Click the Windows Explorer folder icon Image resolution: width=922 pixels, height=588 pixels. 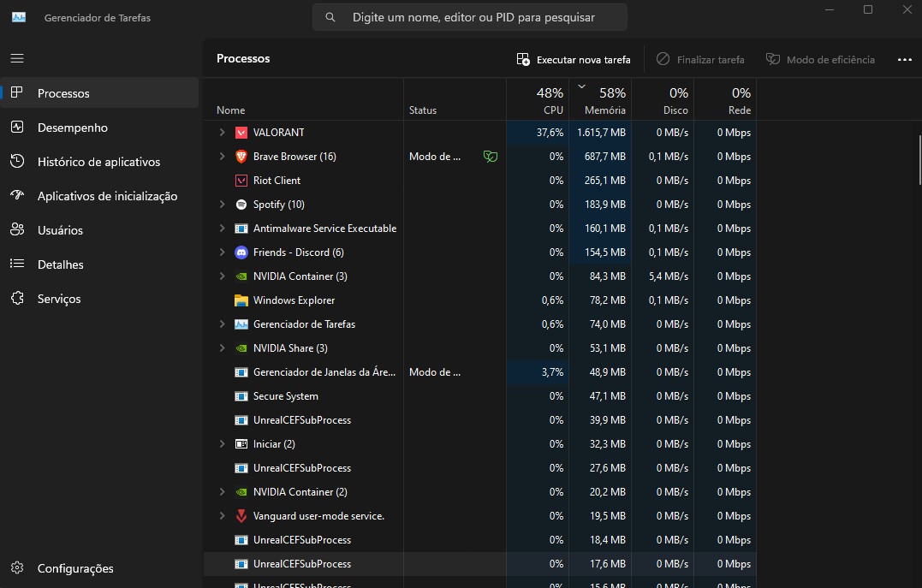click(241, 300)
